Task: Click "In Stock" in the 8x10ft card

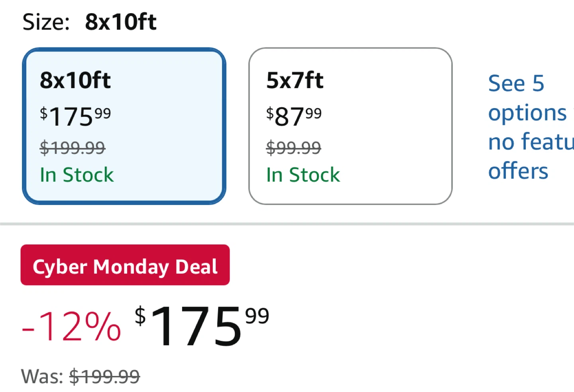Action: click(x=77, y=175)
